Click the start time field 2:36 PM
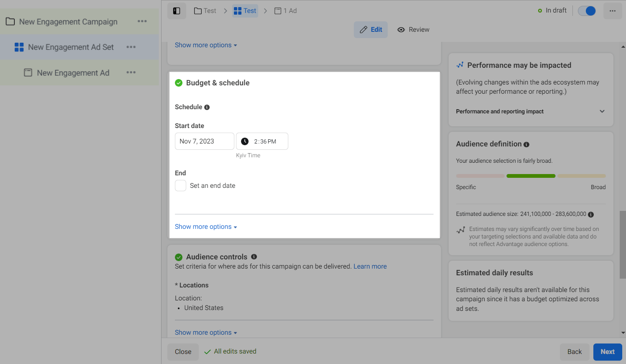Image resolution: width=626 pixels, height=364 pixels. [x=262, y=141]
